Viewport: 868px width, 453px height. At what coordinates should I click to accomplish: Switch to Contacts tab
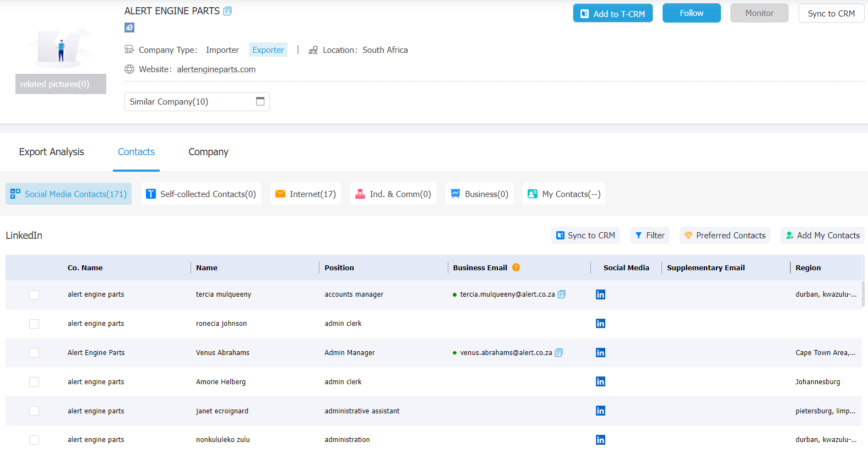(x=137, y=152)
